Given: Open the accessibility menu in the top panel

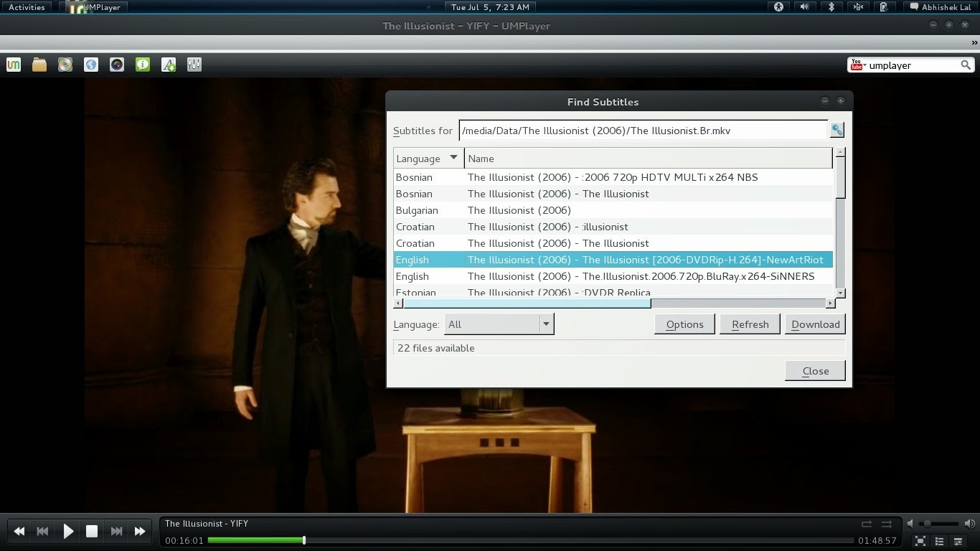Looking at the screenshot, I should coord(779,7).
